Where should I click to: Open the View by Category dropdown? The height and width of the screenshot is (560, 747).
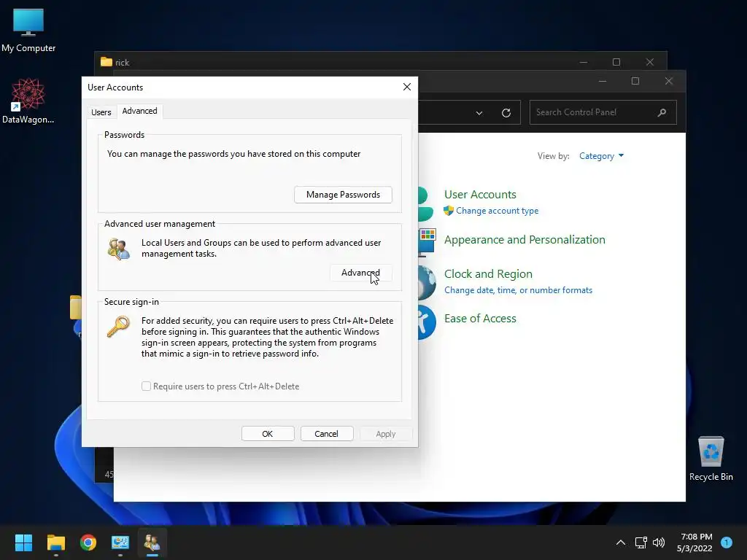point(601,156)
